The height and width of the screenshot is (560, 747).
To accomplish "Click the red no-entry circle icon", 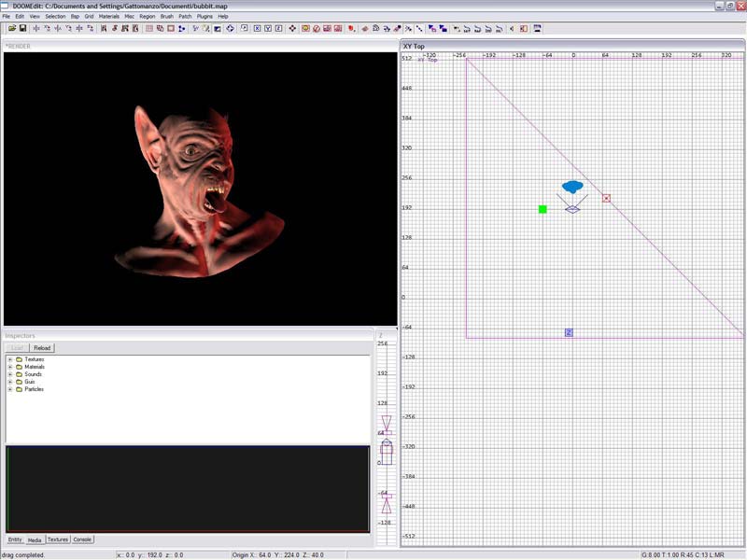I will (x=317, y=29).
